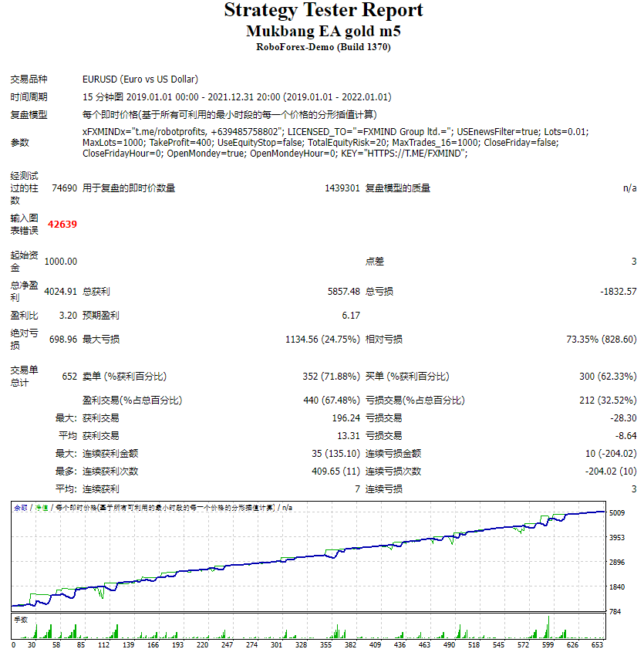Click the 15-minute period date range text
The width and height of the screenshot is (644, 649).
tap(237, 97)
